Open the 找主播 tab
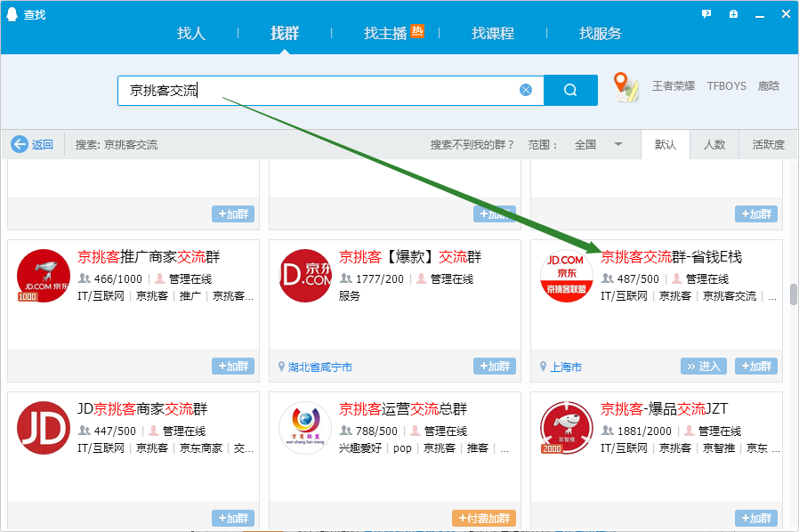The height and width of the screenshot is (532, 799). (385, 34)
